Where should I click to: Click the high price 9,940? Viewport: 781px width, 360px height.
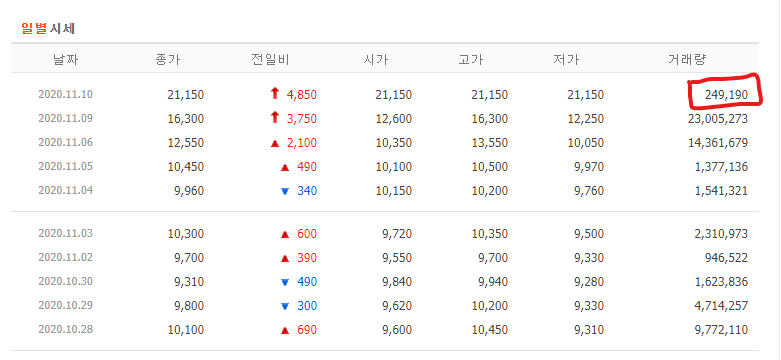[x=494, y=281]
